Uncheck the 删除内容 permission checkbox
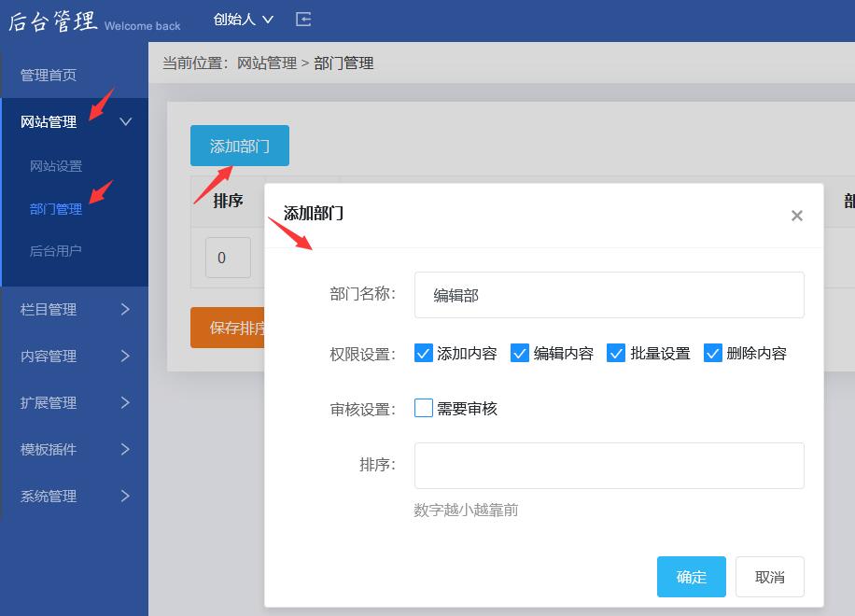 click(x=713, y=354)
